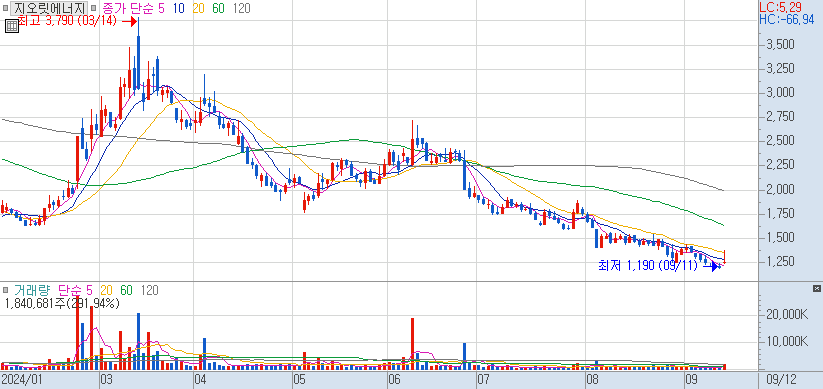Click the 2,000 price axis label
Viewport: 823px width, 389px height.
[779, 190]
